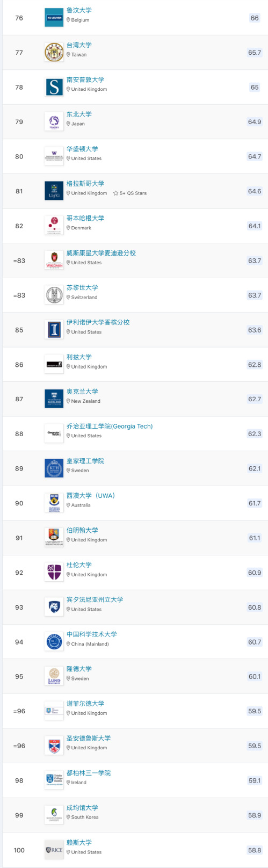
Task: Click the 5+ QS Stars star icon
Action: [115, 193]
